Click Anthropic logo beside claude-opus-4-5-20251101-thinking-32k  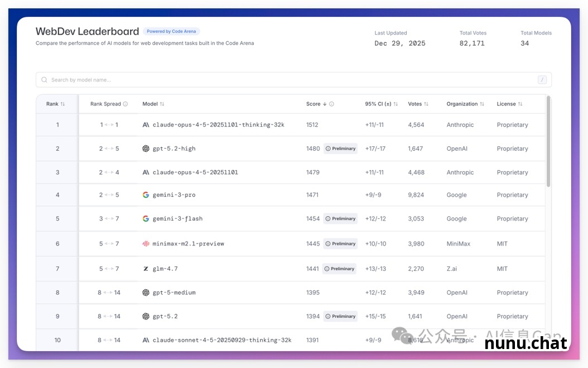click(x=146, y=125)
